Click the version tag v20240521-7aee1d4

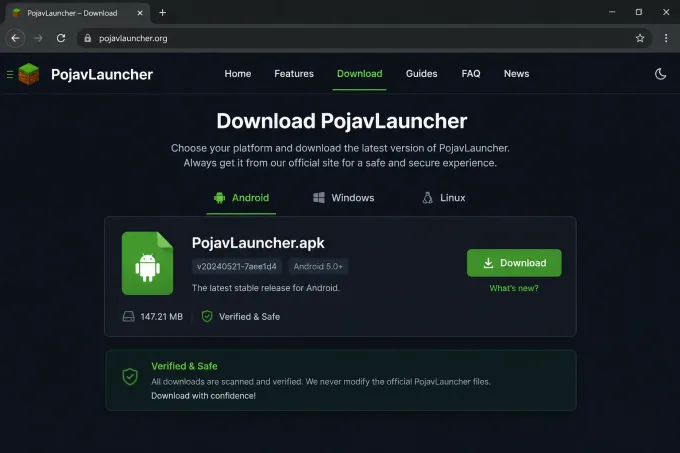tap(237, 266)
